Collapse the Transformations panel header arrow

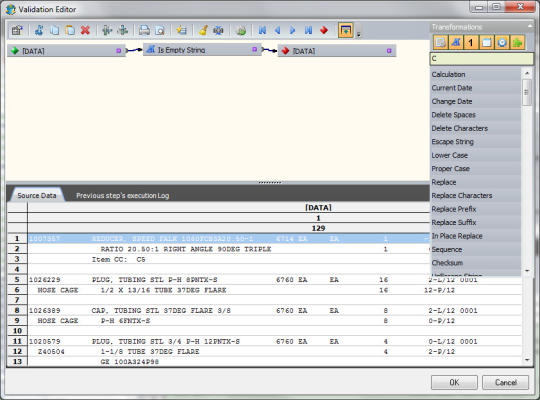[x=529, y=27]
